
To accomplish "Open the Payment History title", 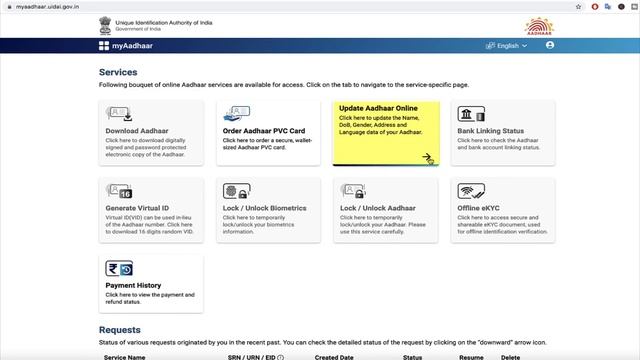I will pos(133,285).
